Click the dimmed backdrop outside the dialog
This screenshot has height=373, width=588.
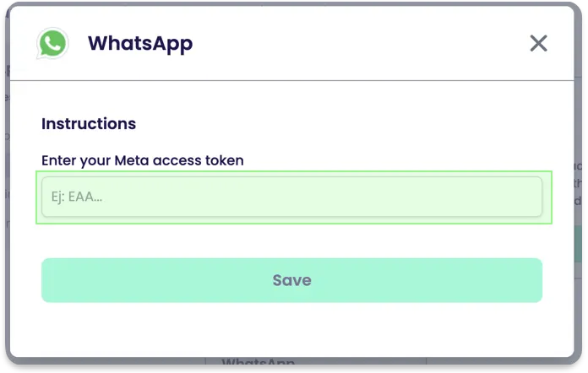tap(581, 253)
